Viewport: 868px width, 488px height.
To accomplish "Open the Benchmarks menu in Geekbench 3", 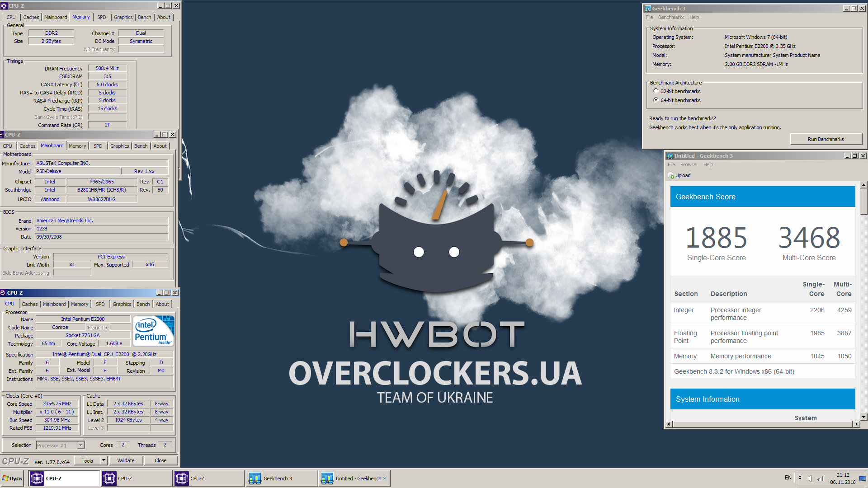I will [671, 17].
